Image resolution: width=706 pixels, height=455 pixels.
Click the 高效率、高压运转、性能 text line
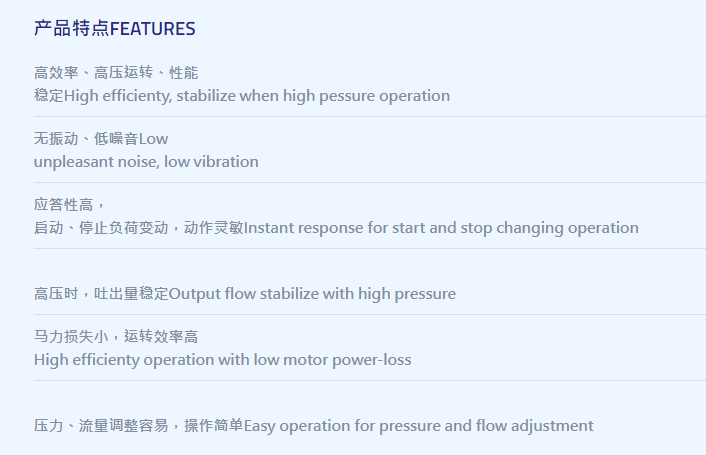[116, 72]
